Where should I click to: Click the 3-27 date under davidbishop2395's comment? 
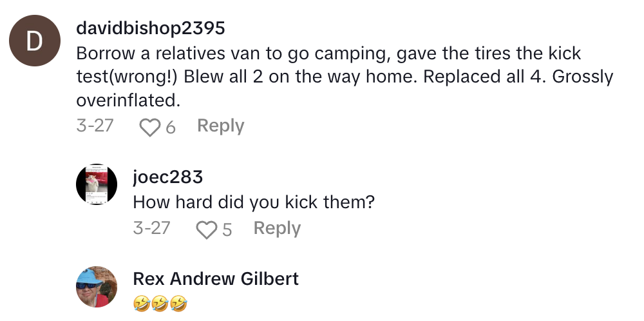95,126
